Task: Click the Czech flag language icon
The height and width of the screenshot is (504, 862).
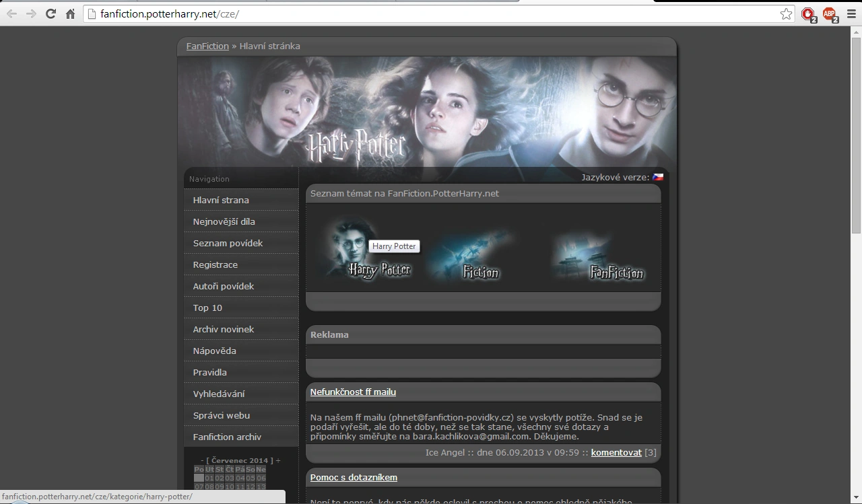Action: 658,177
